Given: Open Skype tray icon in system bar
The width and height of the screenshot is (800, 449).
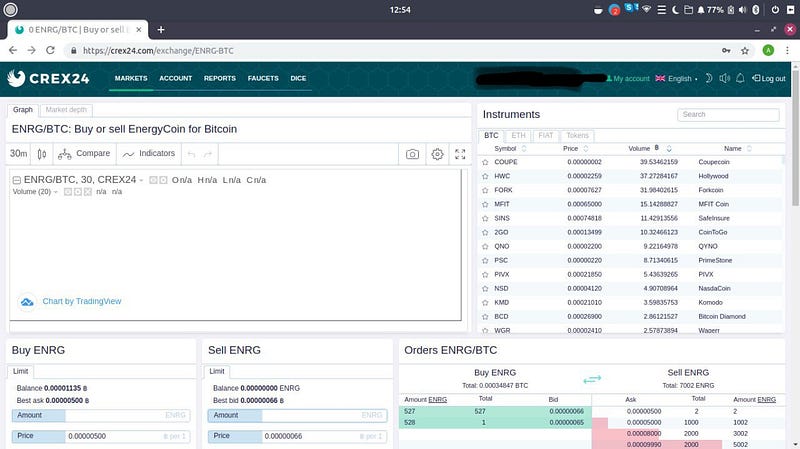Looking at the screenshot, I should point(631,8).
